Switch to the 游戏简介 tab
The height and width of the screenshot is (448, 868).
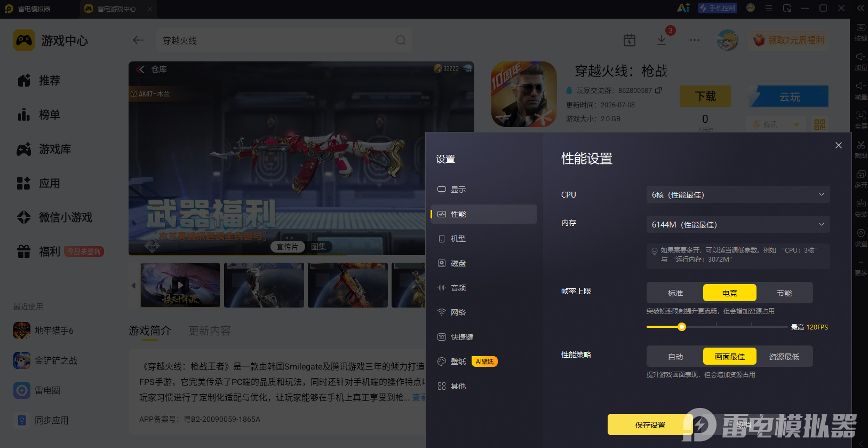[x=150, y=331]
